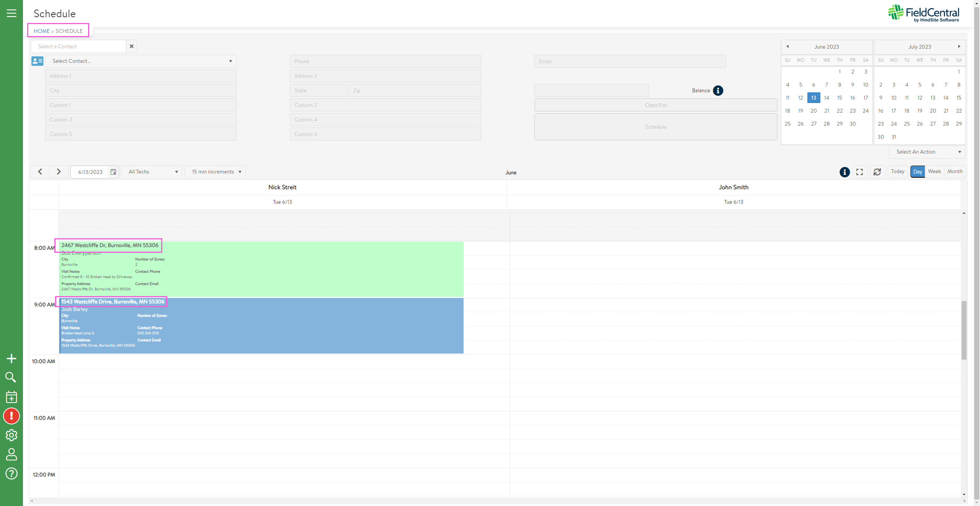Screen dimensions: 980x506
Task: Click the Select a Contact search field
Action: 78,46
